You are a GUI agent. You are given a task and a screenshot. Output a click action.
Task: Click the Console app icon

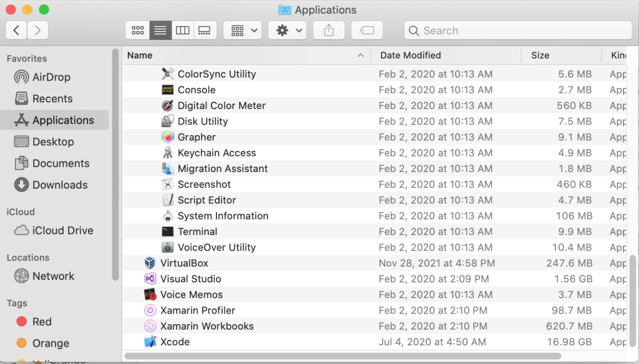(x=167, y=90)
